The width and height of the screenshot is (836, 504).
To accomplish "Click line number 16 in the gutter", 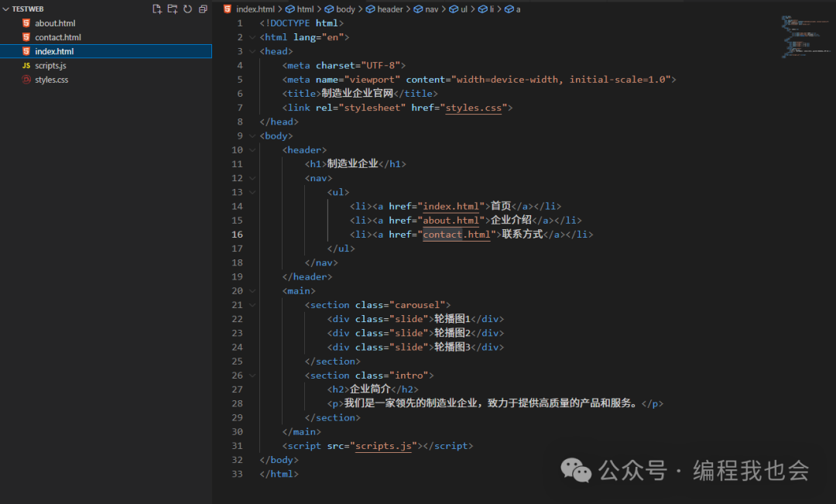I will coord(238,235).
